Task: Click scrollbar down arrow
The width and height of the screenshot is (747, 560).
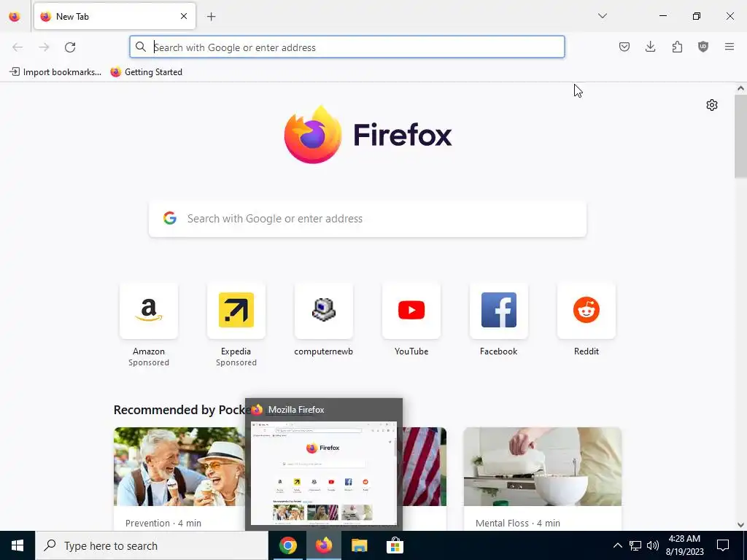Action: [x=740, y=525]
